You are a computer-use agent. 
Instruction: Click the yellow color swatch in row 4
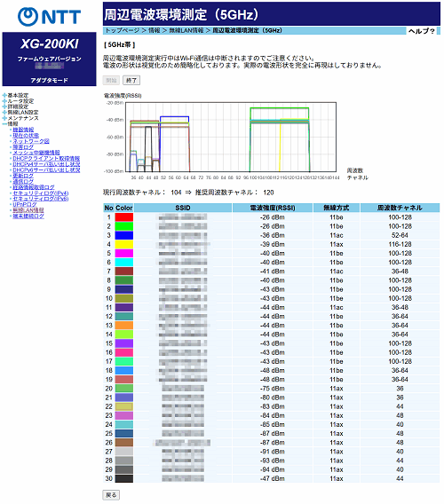[x=124, y=244]
